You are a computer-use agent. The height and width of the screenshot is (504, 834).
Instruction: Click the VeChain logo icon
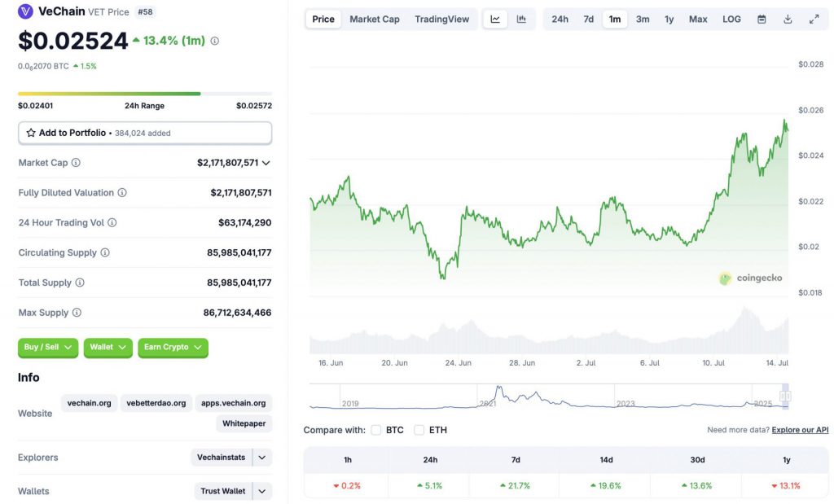[25, 11]
